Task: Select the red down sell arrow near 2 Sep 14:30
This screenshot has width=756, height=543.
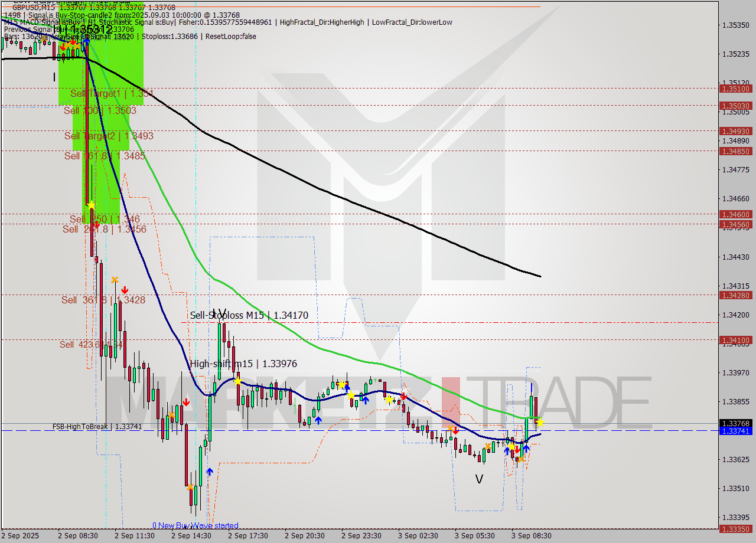Action: point(187,402)
